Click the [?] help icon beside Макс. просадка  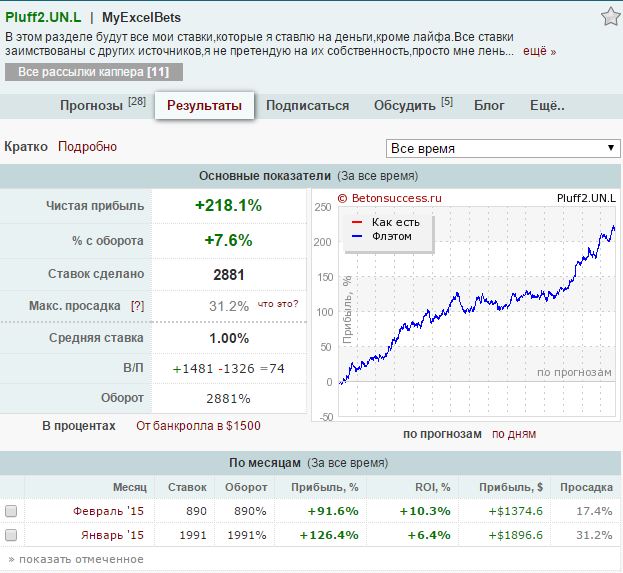[137, 306]
